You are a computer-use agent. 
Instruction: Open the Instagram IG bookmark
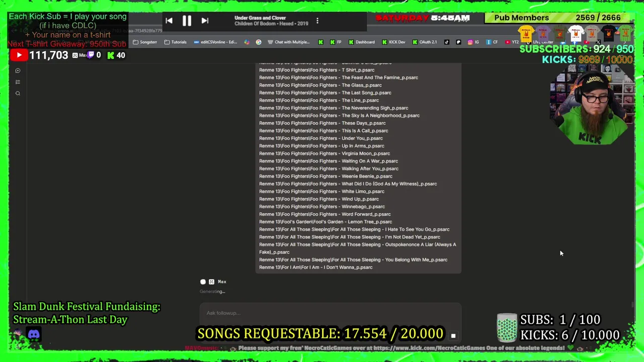[473, 42]
